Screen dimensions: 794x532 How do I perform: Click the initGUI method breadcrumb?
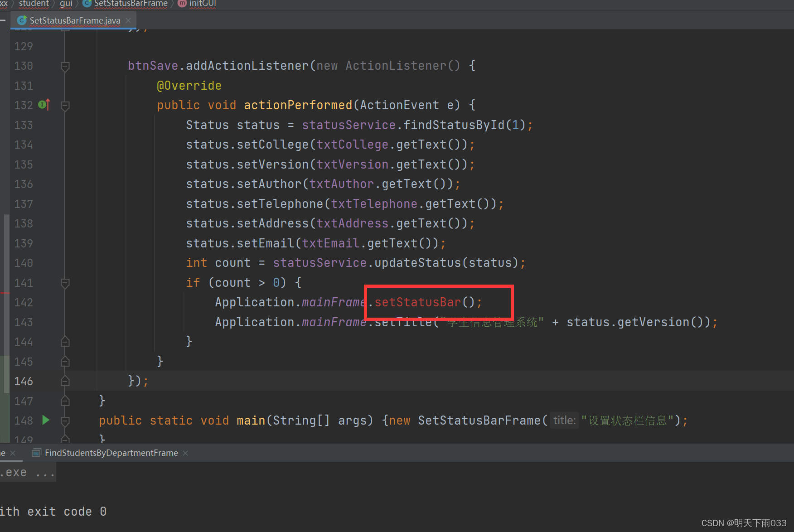pyautogui.click(x=203, y=4)
